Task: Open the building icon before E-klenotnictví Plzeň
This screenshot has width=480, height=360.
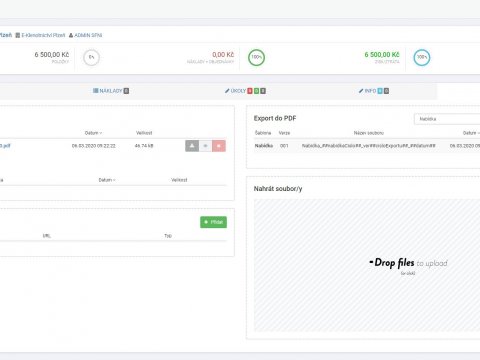Action: click(x=18, y=35)
